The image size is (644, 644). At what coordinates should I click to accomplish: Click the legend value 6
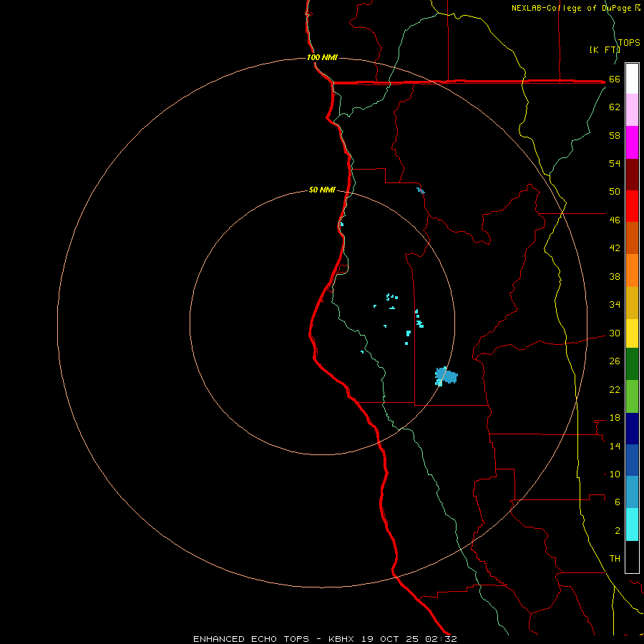(618, 502)
